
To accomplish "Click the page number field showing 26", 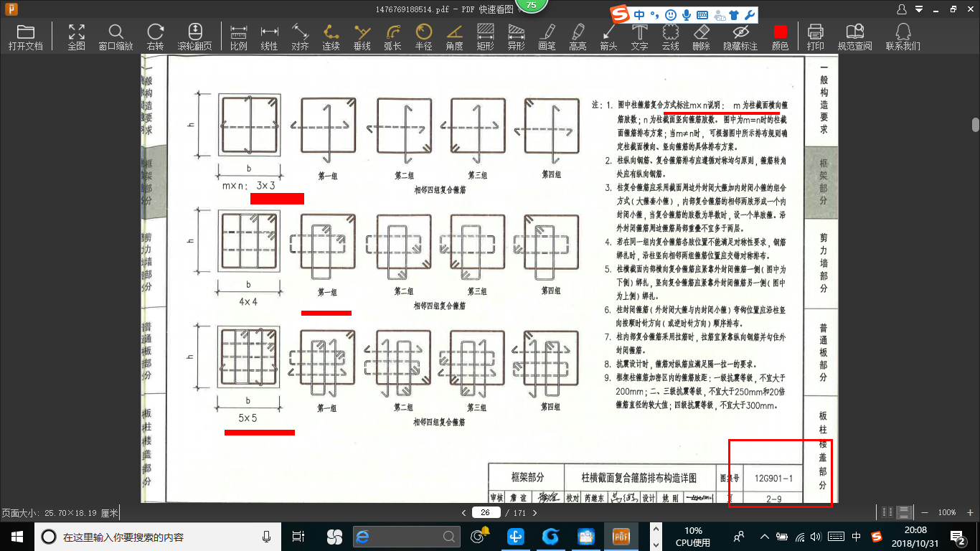I will [x=486, y=512].
